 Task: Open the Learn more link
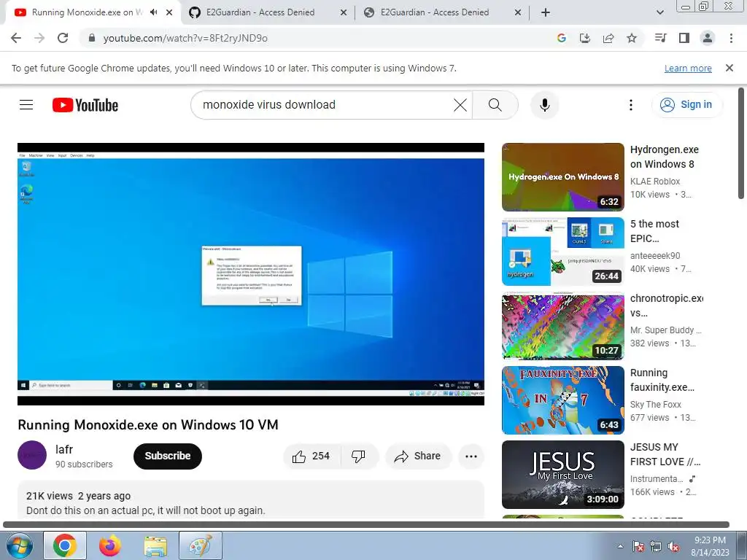688,69
